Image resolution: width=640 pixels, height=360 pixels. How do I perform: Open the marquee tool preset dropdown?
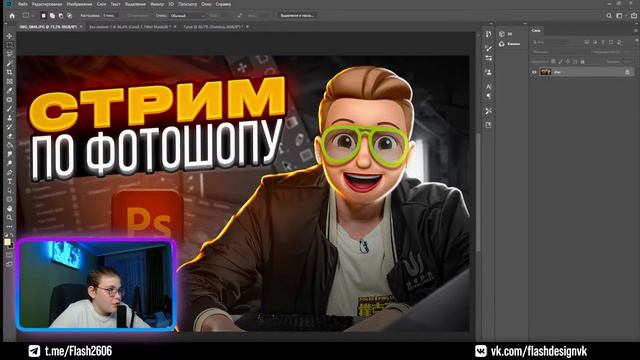tap(27, 16)
